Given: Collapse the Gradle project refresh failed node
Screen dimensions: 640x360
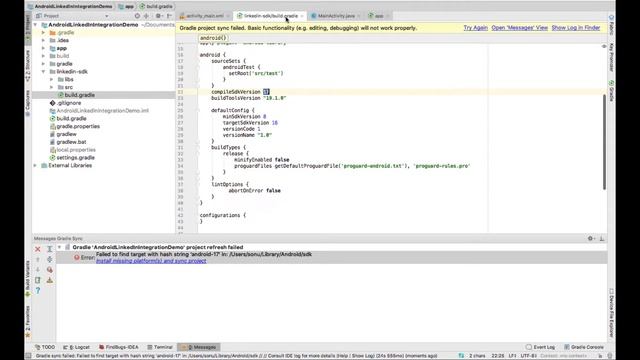Looking at the screenshot, I should (60, 247).
